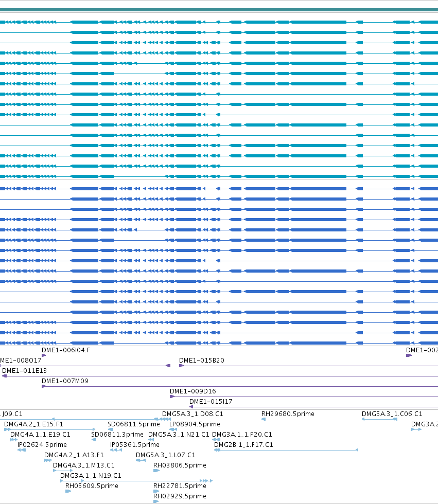Click the long feature line under DMG2B.1_1.F17.C1
Screen dimensions: 438x504
click(x=286, y=450)
